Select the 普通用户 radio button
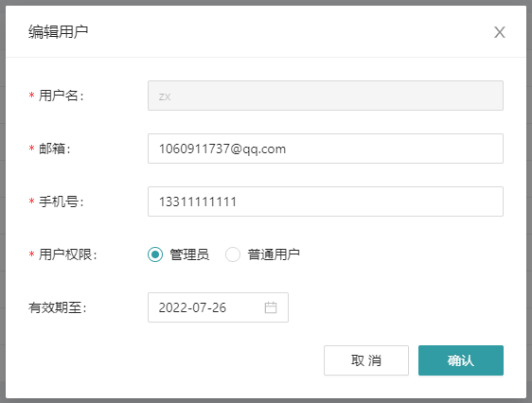 [233, 254]
